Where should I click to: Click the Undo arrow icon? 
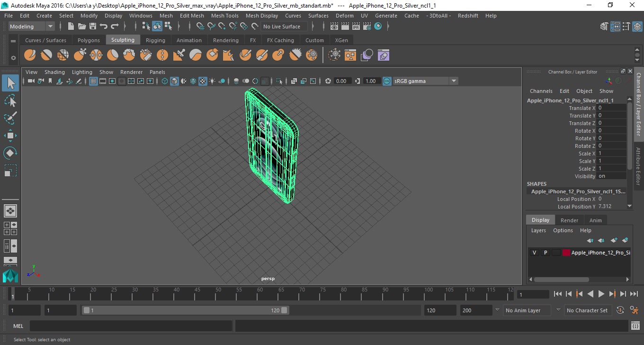click(104, 27)
